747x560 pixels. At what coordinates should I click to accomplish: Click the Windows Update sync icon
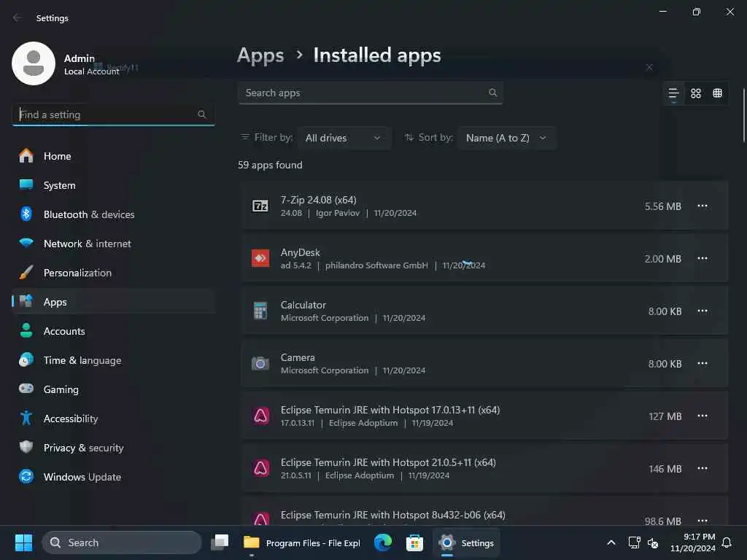click(26, 476)
